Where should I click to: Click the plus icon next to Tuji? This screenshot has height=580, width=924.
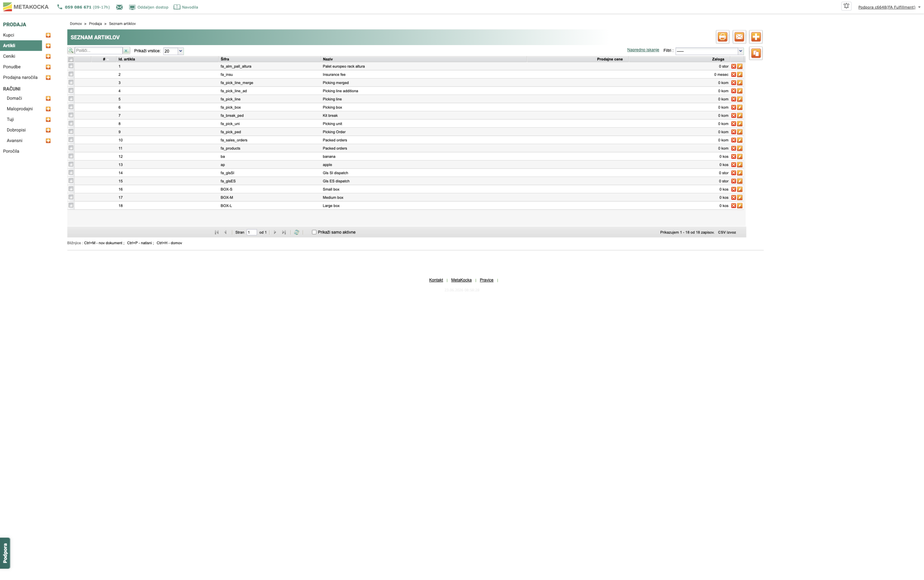48,120
